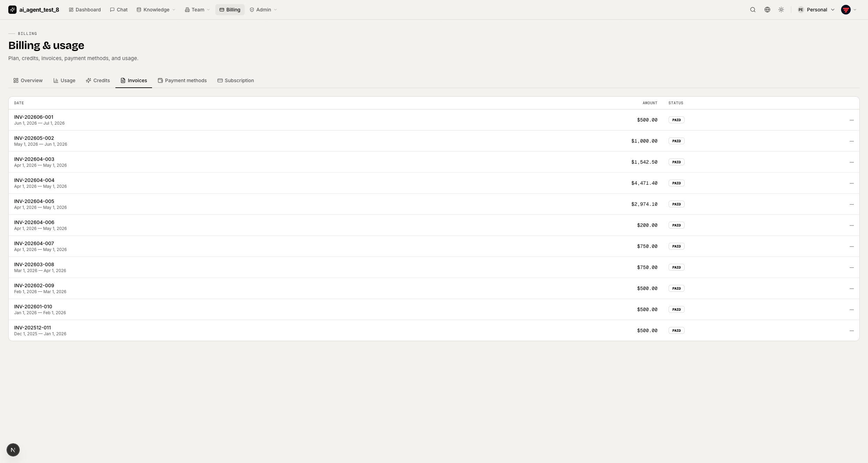The height and width of the screenshot is (463, 868).
Task: Click invoice INV-202604-004
Action: click(x=34, y=180)
